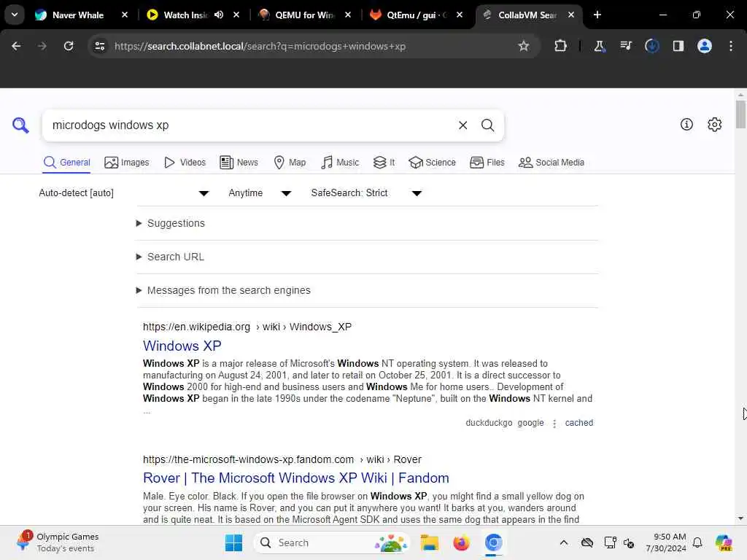
Task: Open the about info icon
Action: click(686, 125)
